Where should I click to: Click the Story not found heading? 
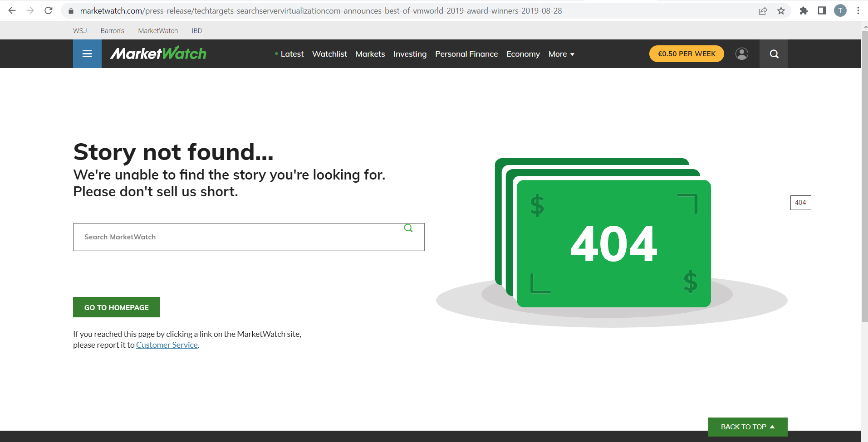pyautogui.click(x=173, y=152)
